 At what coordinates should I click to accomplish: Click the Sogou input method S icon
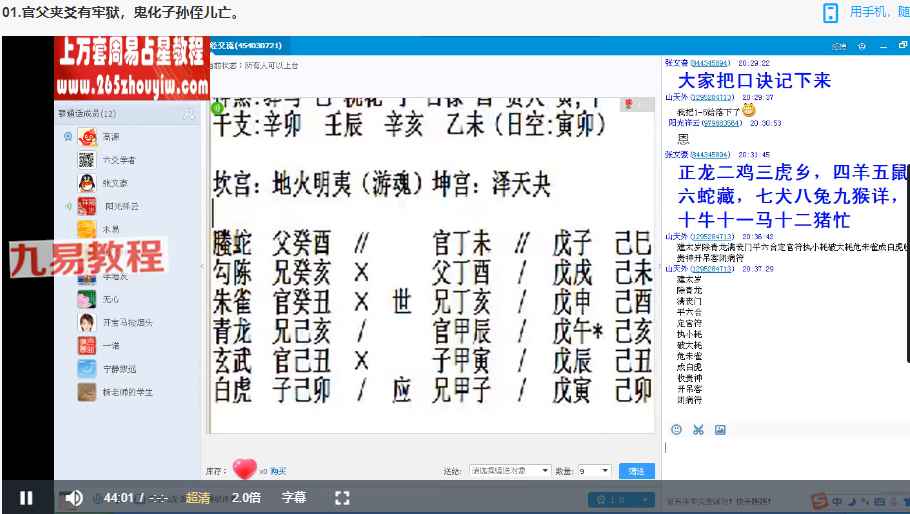pyautogui.click(x=819, y=500)
